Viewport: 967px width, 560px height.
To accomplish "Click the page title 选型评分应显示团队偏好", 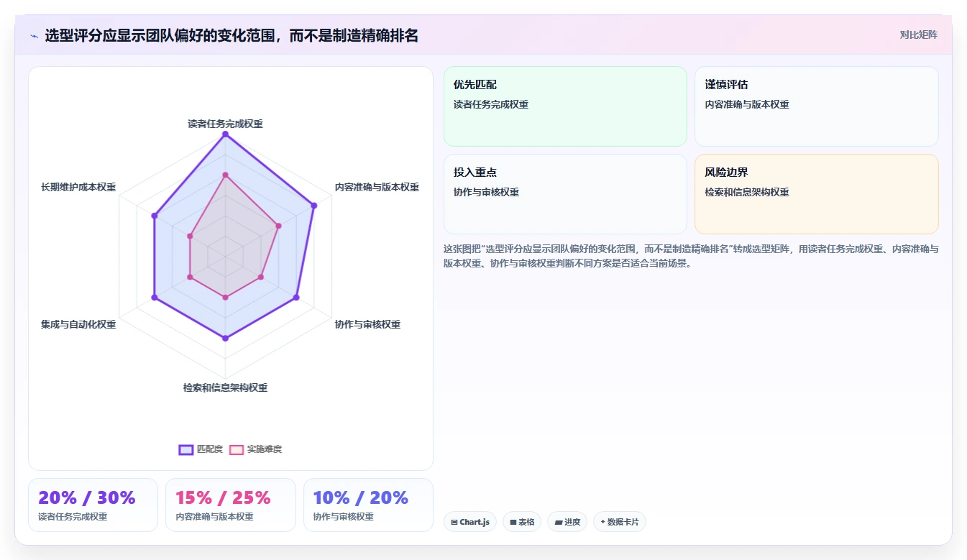I will (x=232, y=35).
